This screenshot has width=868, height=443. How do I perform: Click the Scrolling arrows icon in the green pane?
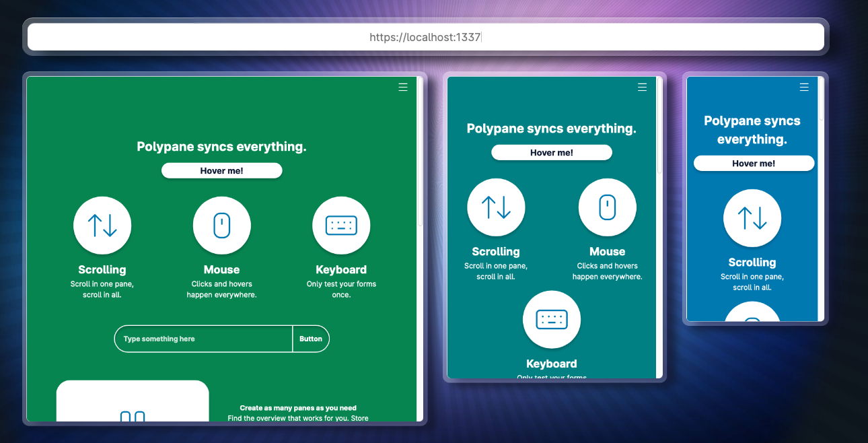click(102, 226)
